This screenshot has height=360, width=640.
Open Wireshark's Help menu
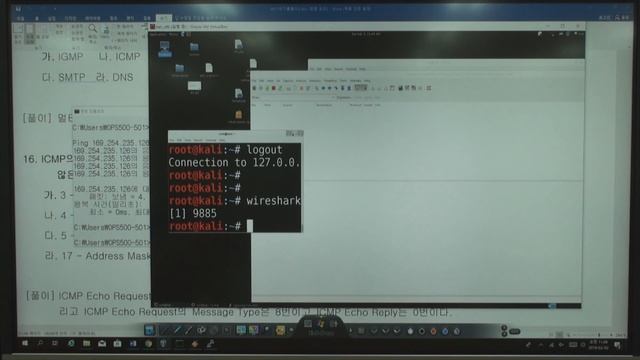(x=367, y=81)
